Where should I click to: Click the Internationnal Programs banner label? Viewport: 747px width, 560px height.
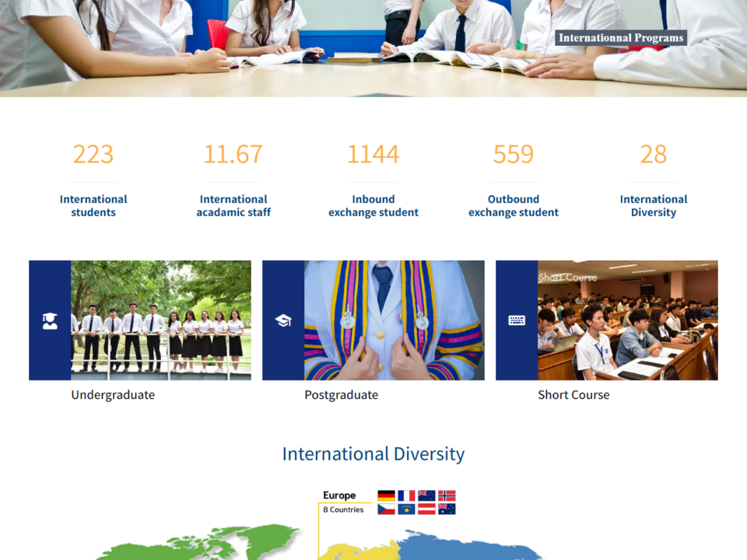point(621,37)
